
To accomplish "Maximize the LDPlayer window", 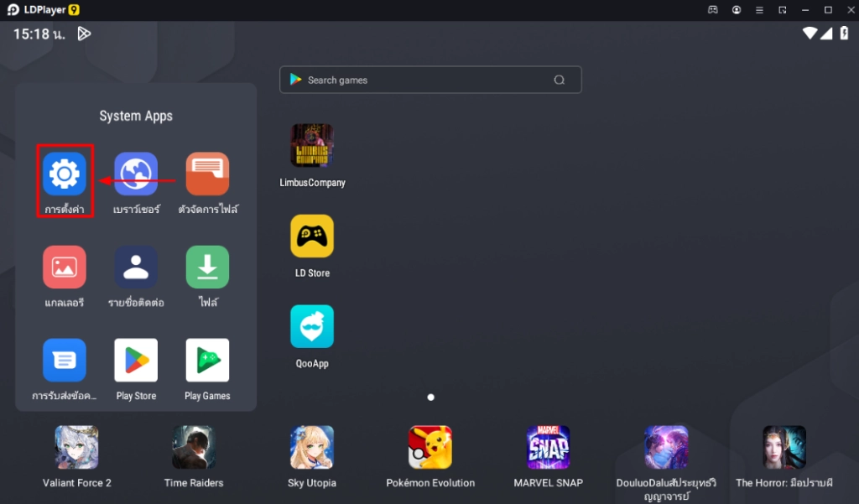I will click(x=828, y=10).
